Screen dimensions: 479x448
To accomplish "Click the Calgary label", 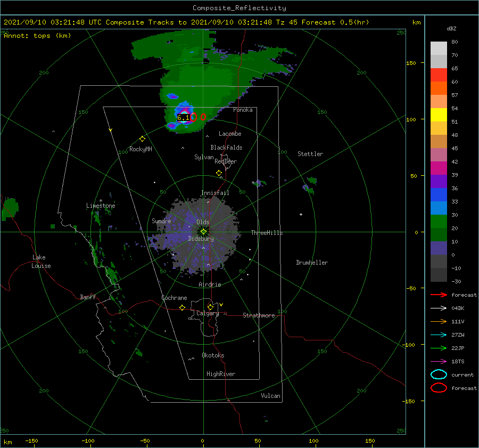I will coord(208,313).
